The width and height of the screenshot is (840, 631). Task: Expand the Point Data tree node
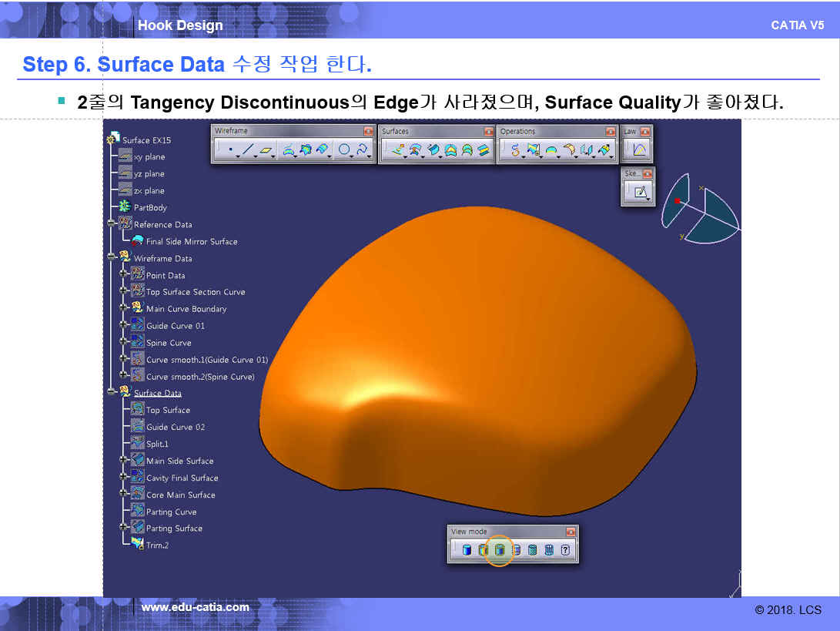(123, 275)
